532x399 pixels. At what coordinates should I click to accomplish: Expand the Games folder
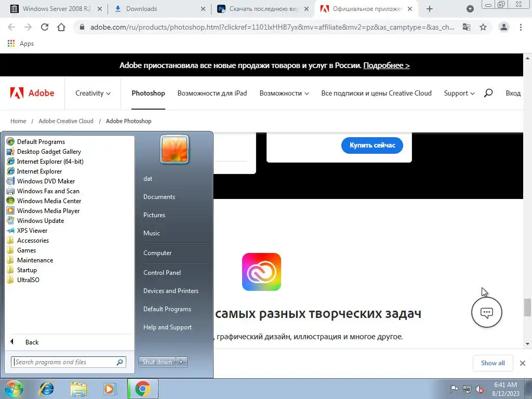pyautogui.click(x=21, y=250)
